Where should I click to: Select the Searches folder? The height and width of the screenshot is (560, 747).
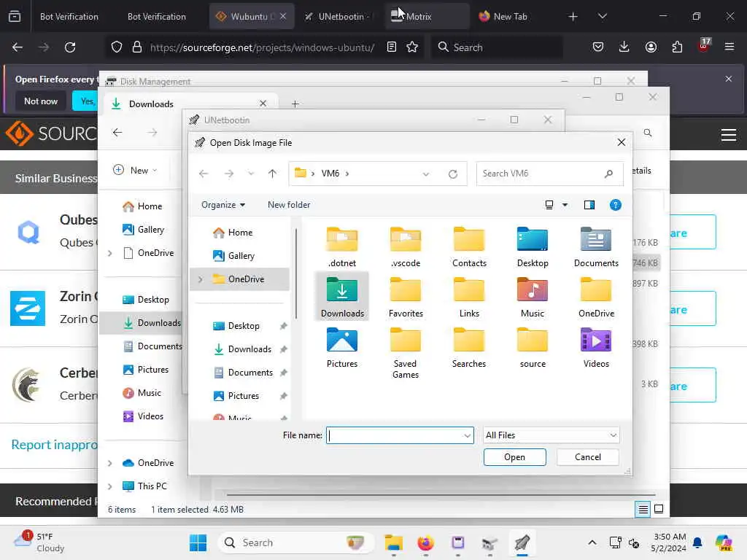tap(469, 347)
